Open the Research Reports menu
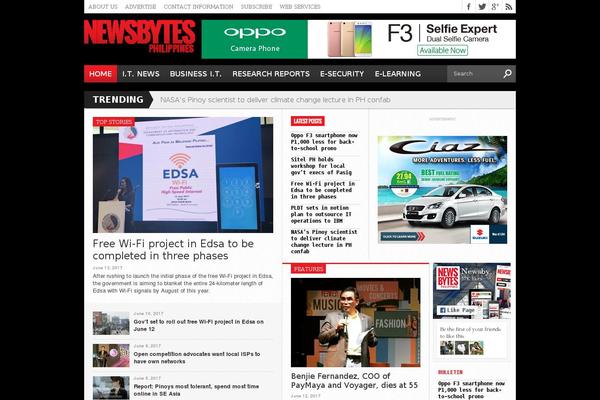 click(x=271, y=73)
